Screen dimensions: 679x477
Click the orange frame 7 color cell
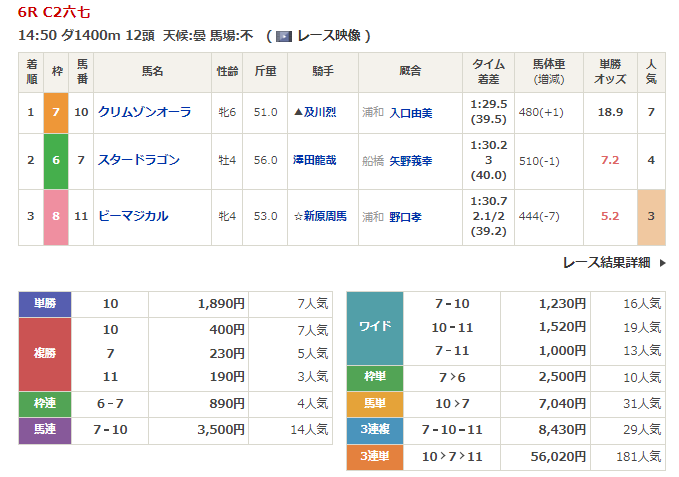(56, 112)
